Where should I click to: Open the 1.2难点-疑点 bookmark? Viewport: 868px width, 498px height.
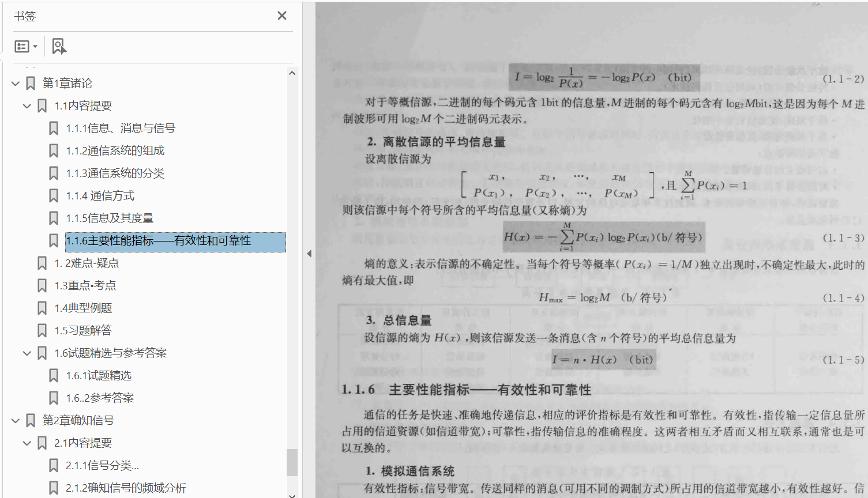[x=87, y=262]
